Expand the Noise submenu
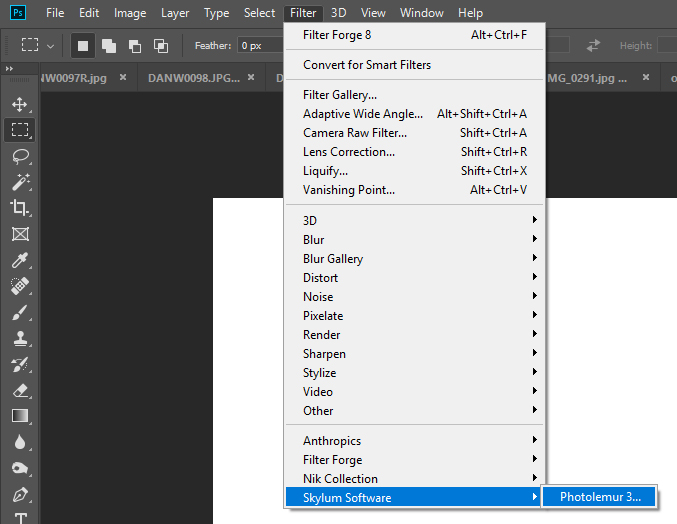 pos(414,297)
